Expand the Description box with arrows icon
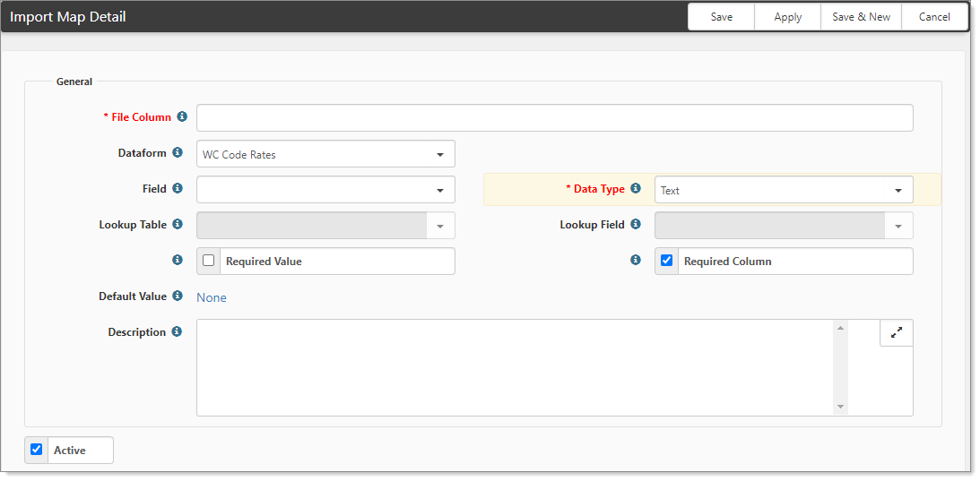The height and width of the screenshot is (481, 980). [x=897, y=333]
